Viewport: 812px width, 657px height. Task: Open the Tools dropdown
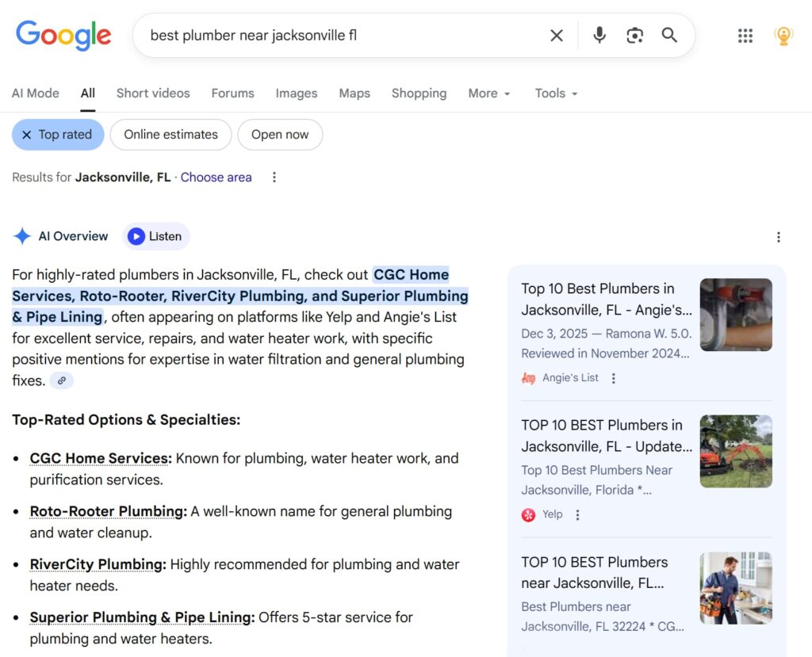[x=555, y=94]
